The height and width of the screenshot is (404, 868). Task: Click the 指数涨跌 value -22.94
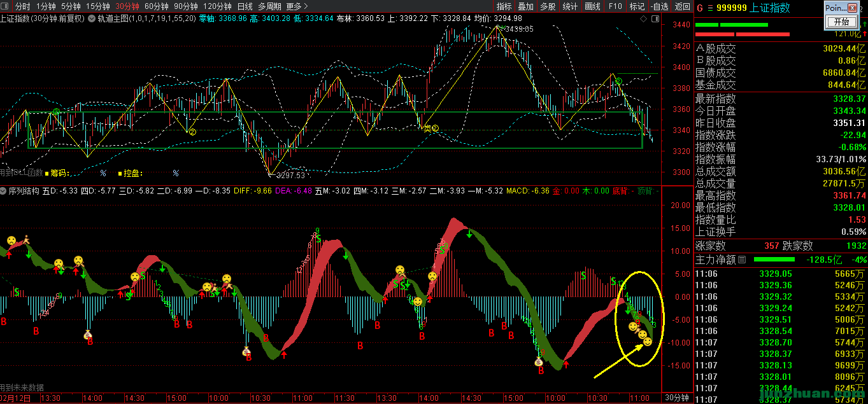pyautogui.click(x=851, y=135)
